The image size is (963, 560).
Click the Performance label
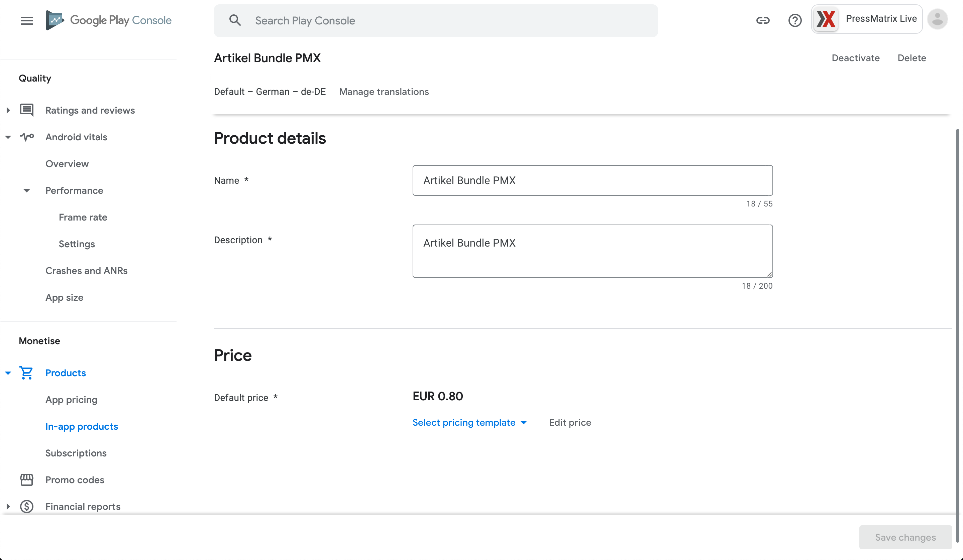pyautogui.click(x=74, y=190)
